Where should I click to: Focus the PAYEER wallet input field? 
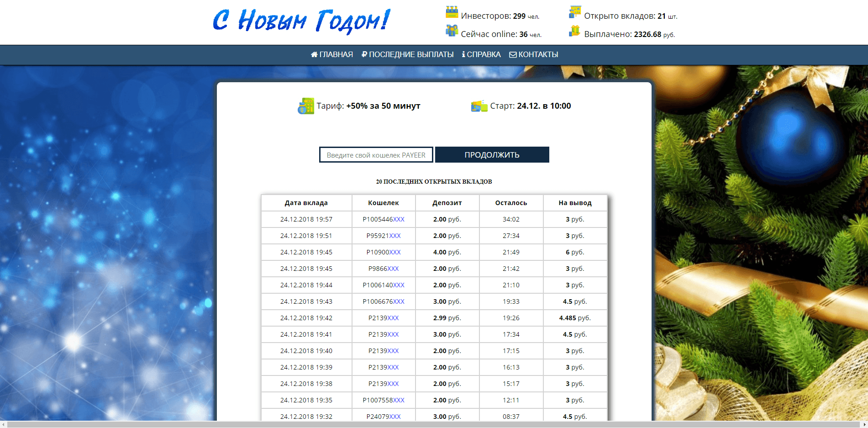coord(376,155)
